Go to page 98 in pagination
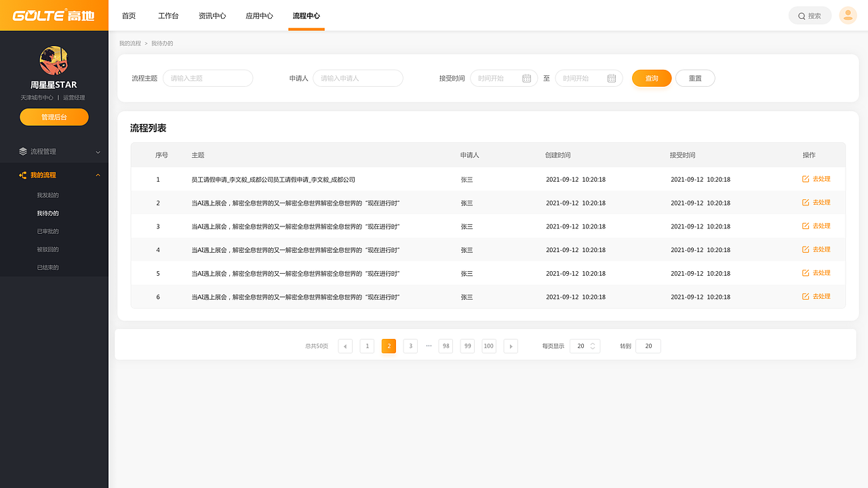 (x=446, y=346)
